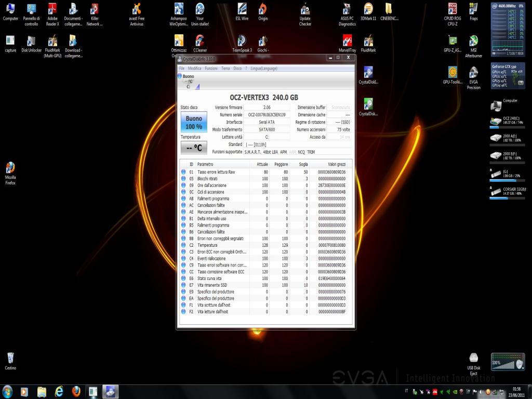
Task: Click the MSI Afterburner desktop icon
Action: click(474, 46)
